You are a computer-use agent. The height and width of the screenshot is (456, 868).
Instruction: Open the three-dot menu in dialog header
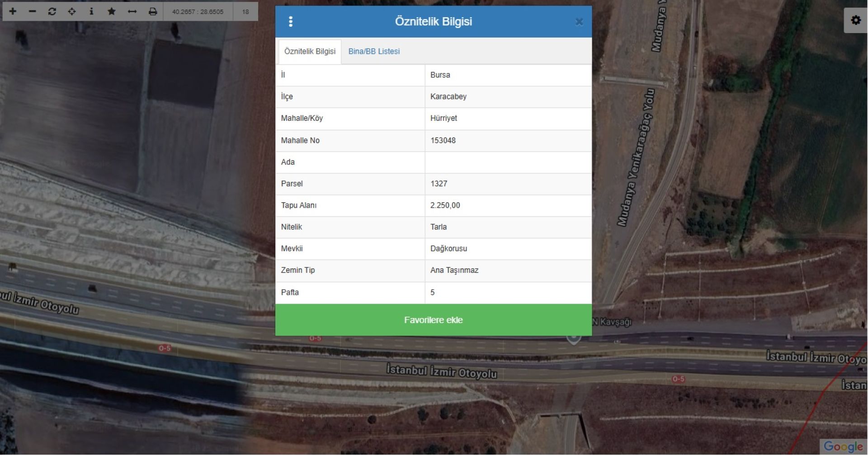pyautogui.click(x=291, y=21)
